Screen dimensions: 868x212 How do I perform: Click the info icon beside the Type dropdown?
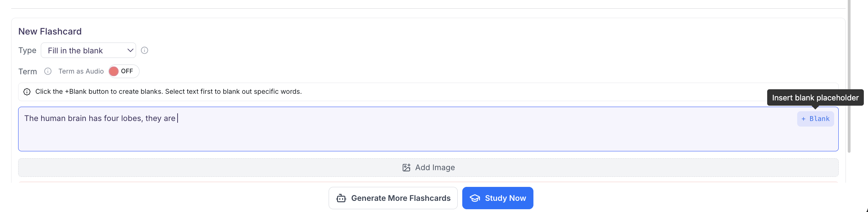[145, 50]
